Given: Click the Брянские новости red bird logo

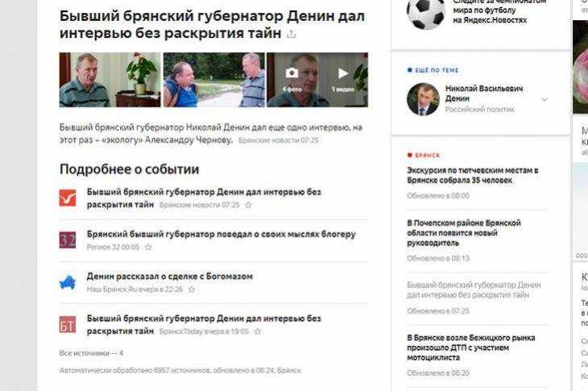Looking at the screenshot, I should tap(68, 198).
